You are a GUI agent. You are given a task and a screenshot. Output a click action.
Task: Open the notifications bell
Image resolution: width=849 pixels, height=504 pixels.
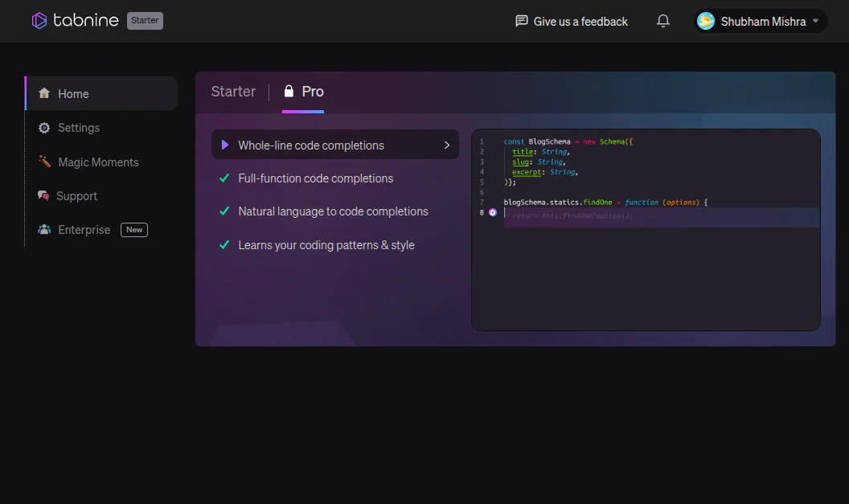(x=662, y=21)
